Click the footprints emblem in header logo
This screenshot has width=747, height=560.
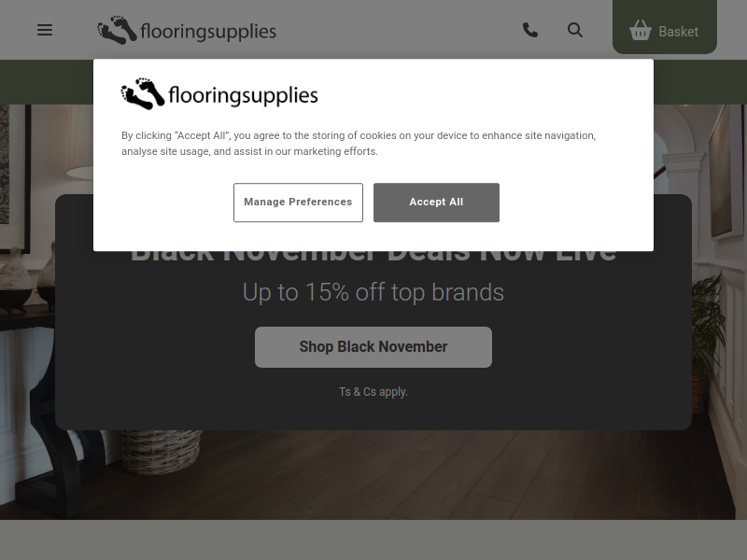click(118, 30)
